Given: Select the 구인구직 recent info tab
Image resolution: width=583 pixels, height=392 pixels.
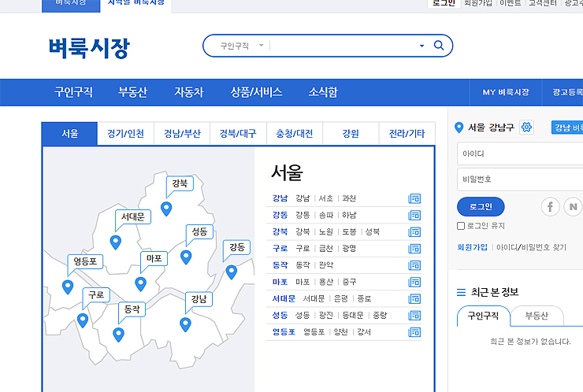Looking at the screenshot, I should click(x=483, y=316).
